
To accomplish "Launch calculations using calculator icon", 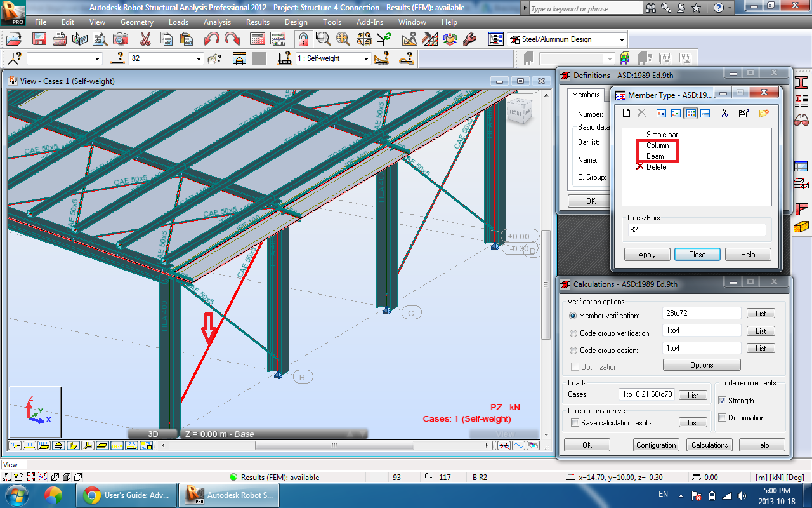I will click(257, 39).
